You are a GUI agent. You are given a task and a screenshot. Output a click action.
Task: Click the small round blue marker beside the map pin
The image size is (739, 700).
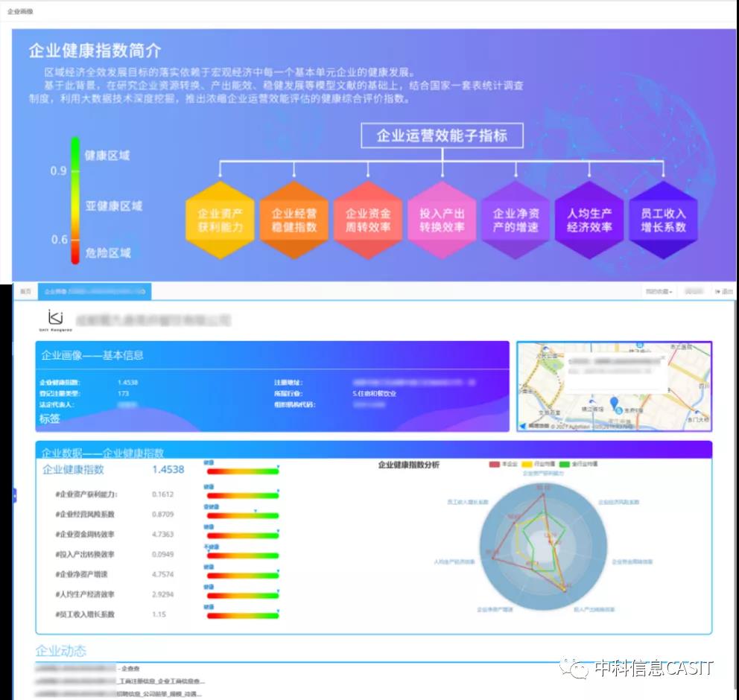[619, 411]
